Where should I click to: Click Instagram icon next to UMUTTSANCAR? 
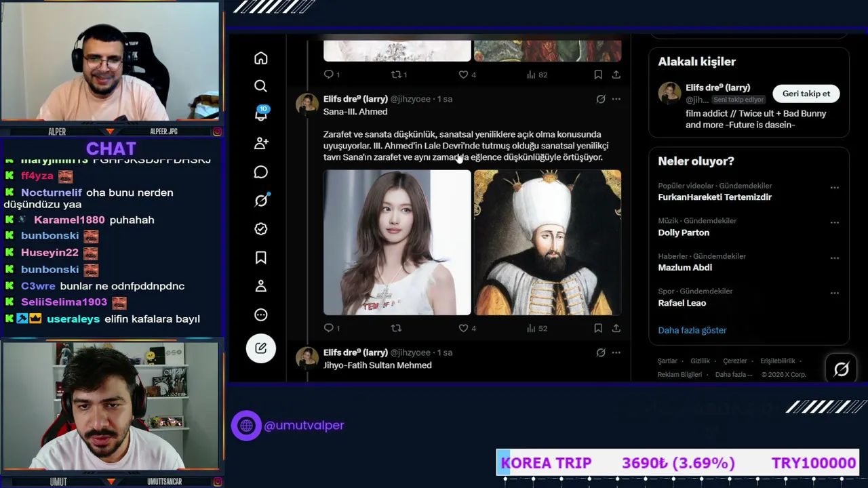tap(217, 482)
